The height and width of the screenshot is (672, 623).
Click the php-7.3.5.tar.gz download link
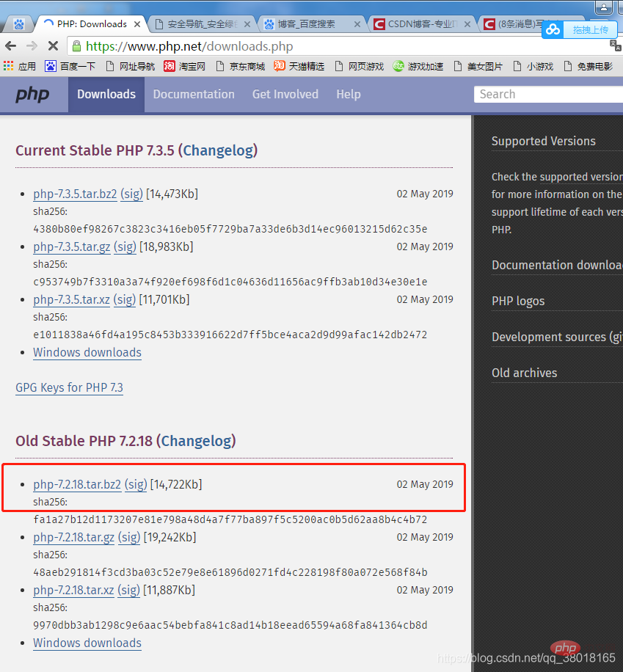pyautogui.click(x=72, y=246)
